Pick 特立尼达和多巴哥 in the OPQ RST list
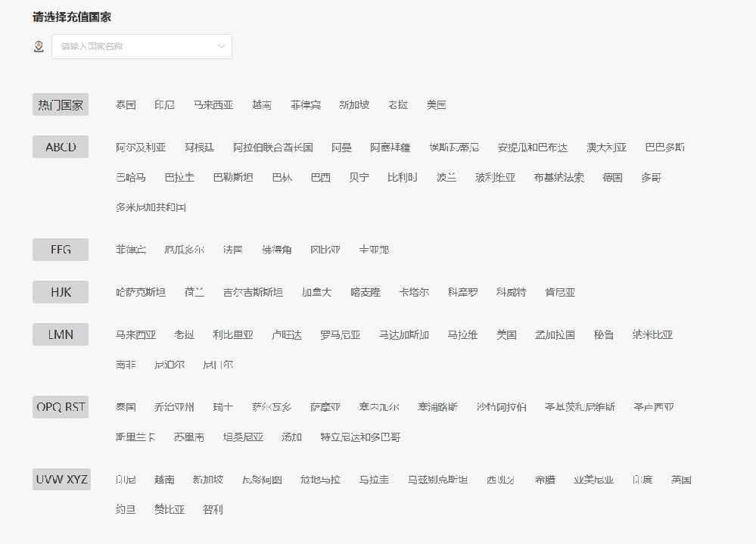756x544 pixels. [361, 437]
